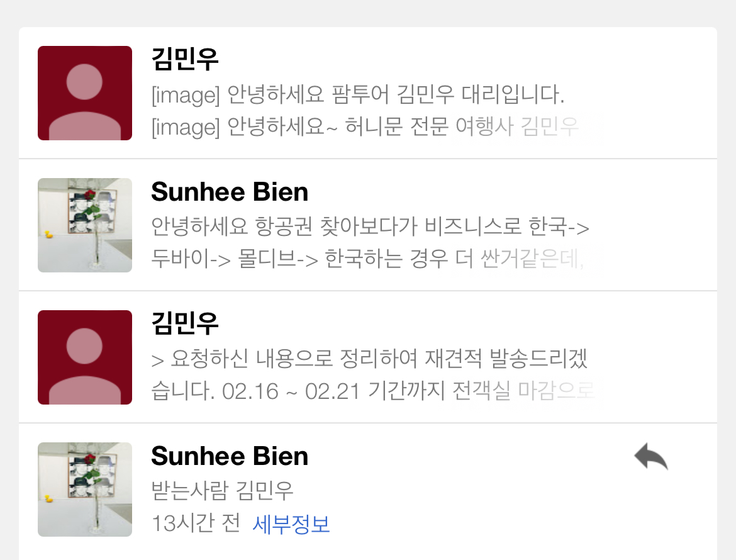The width and height of the screenshot is (736, 560).
Task: Click sender name 김민우 above the 팜투어 preview
Action: [185, 60]
